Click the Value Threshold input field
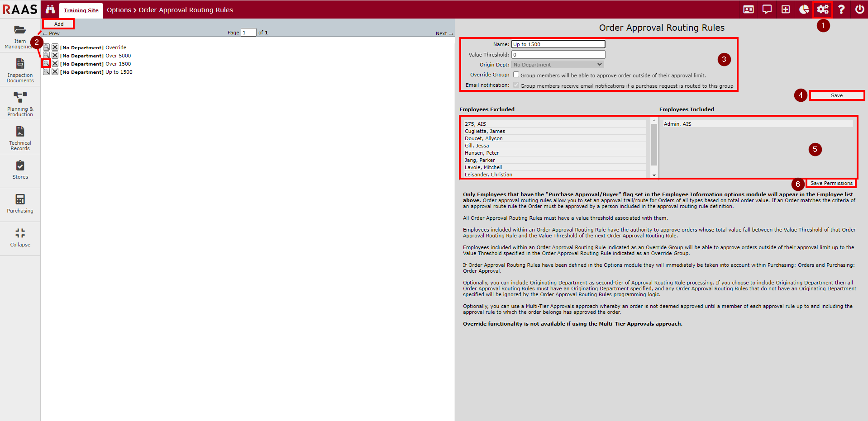Image resolution: width=868 pixels, height=421 pixels. (x=558, y=55)
